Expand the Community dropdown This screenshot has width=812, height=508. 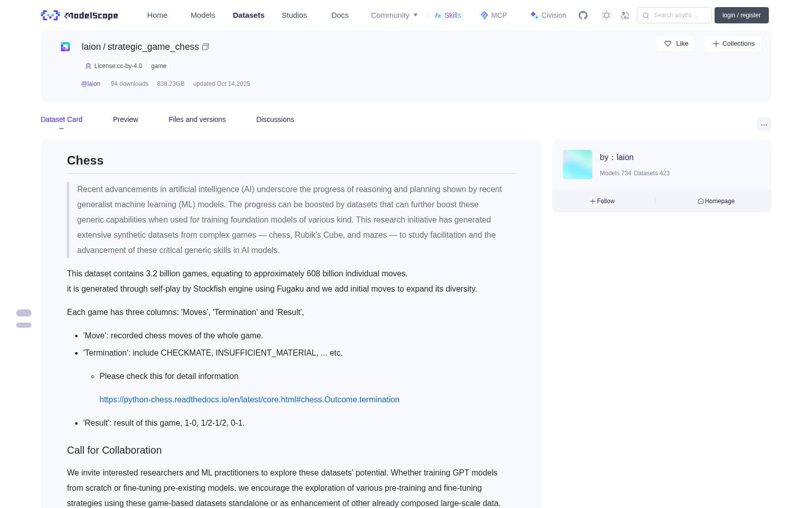pos(394,15)
